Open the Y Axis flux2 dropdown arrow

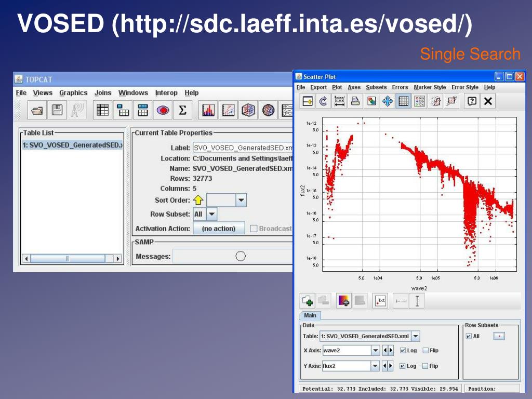375,366
